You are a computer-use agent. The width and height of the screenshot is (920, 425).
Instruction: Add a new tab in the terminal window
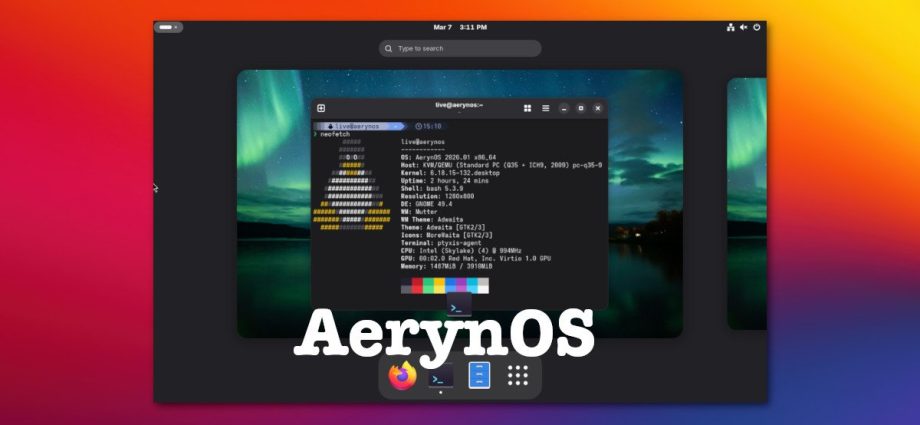(321, 108)
